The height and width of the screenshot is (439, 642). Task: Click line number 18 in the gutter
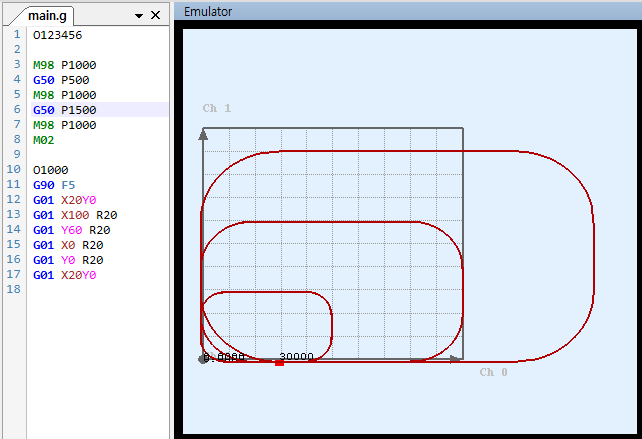coord(15,289)
